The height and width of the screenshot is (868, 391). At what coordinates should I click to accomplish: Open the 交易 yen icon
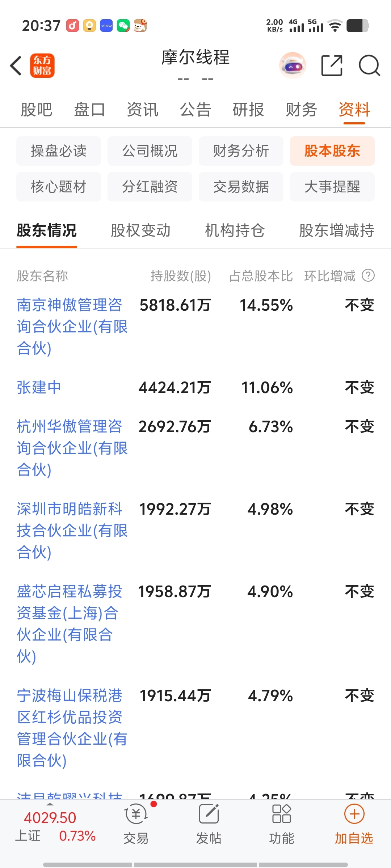[136, 814]
